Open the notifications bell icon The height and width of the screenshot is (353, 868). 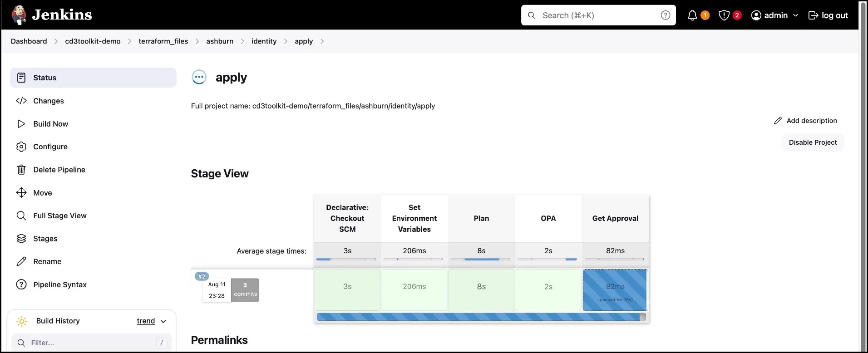tap(692, 15)
